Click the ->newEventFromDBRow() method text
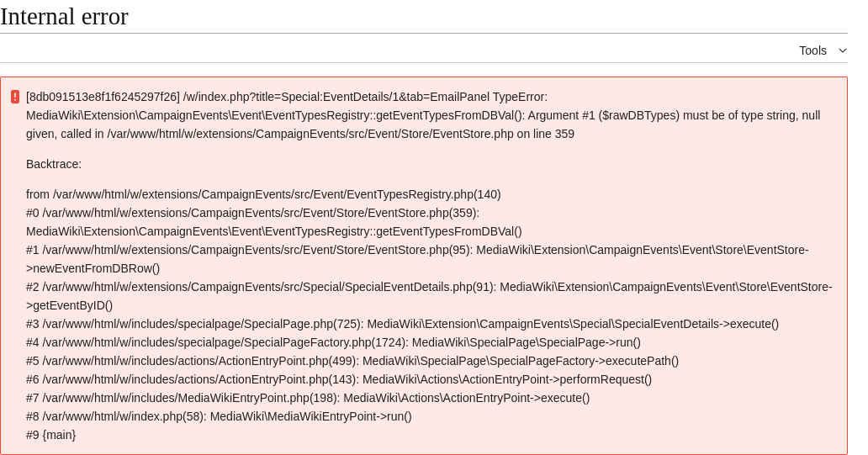Screen dimensions: 868x455 [93, 268]
